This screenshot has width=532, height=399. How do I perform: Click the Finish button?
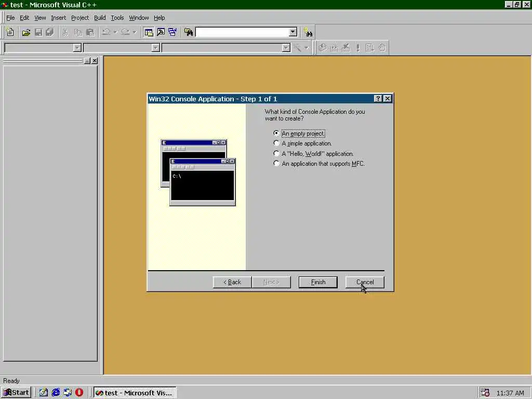click(318, 282)
